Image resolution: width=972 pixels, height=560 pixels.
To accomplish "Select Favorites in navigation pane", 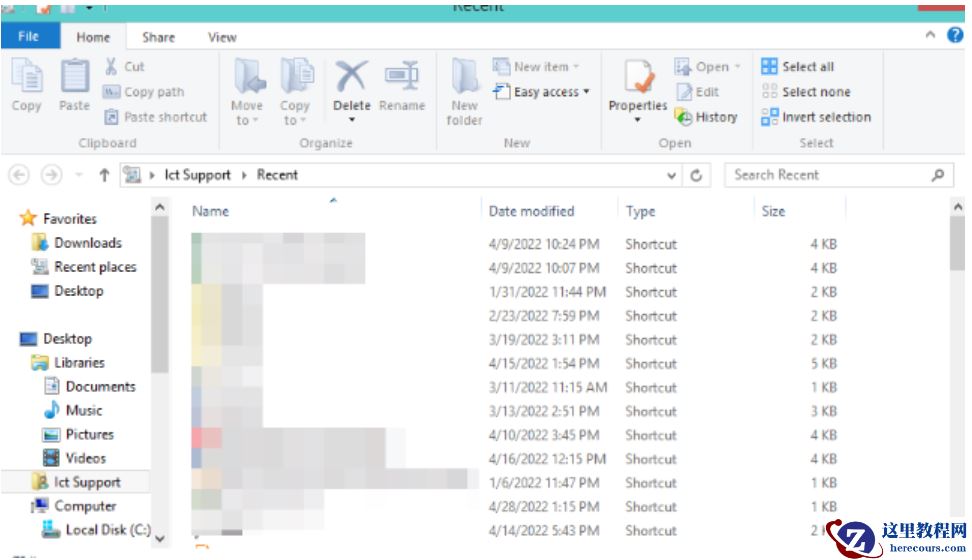I will point(58,218).
